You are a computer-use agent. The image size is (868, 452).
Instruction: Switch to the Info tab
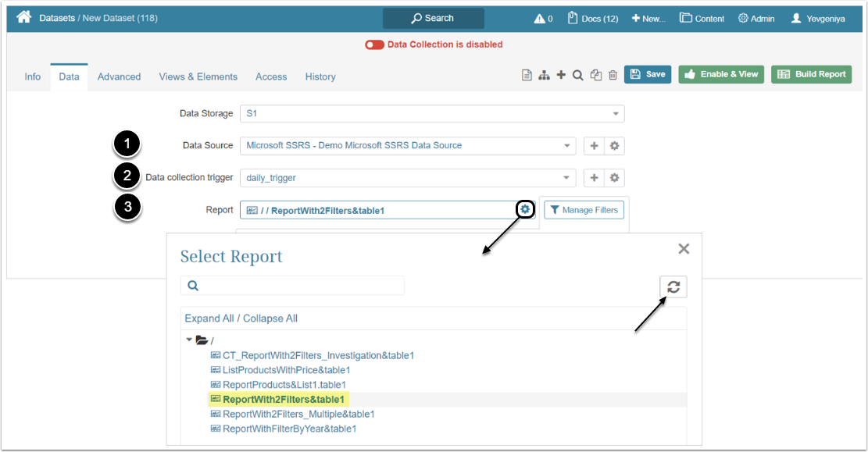coord(33,77)
